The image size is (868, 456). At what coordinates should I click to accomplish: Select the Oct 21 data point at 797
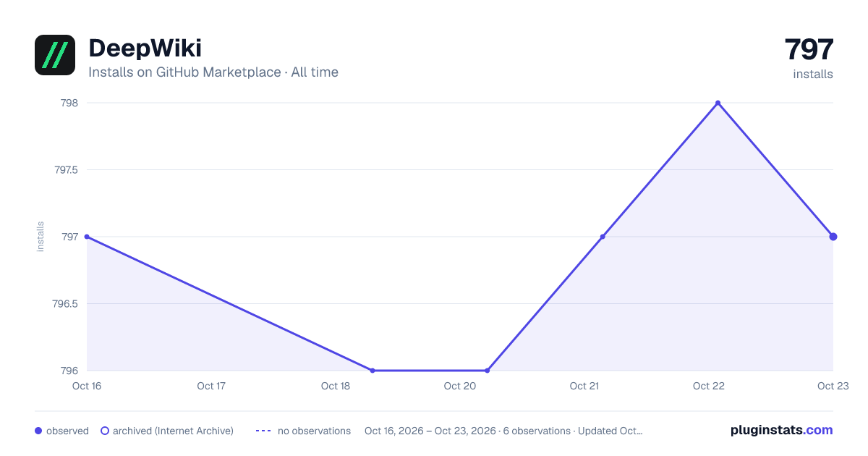603,237
